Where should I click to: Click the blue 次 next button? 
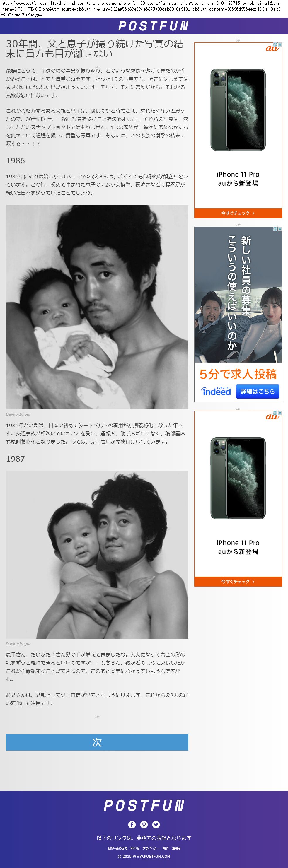click(97, 742)
